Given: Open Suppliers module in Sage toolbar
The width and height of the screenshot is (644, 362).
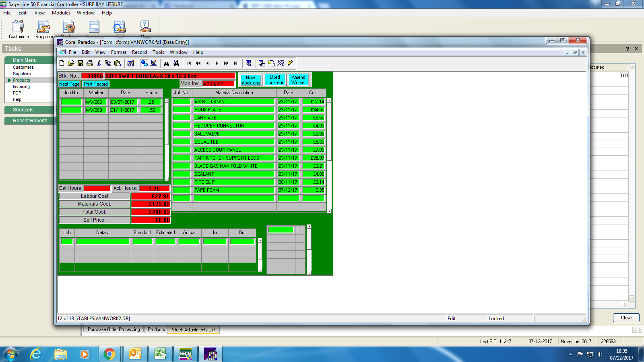Looking at the screenshot, I should [x=44, y=29].
